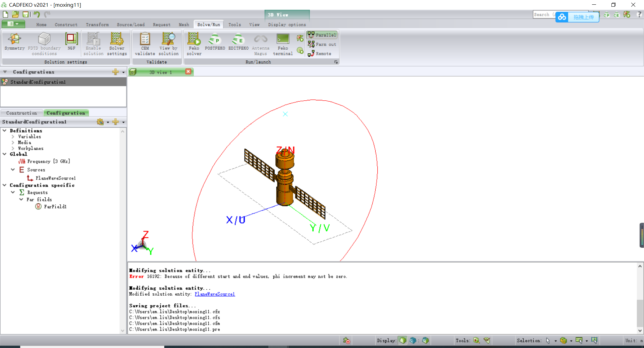Select the measure distance tool in status bar
Screen dimensions: 644x348
(x=476, y=340)
